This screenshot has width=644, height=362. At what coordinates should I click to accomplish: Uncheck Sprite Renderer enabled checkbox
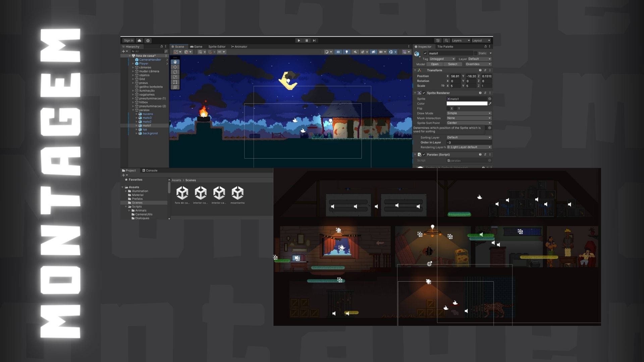pyautogui.click(x=424, y=93)
